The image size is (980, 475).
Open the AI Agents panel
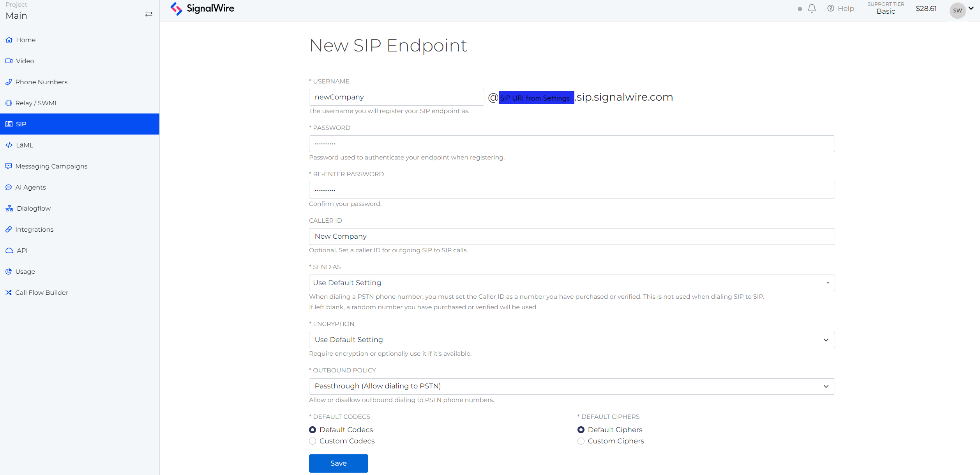click(x=30, y=187)
